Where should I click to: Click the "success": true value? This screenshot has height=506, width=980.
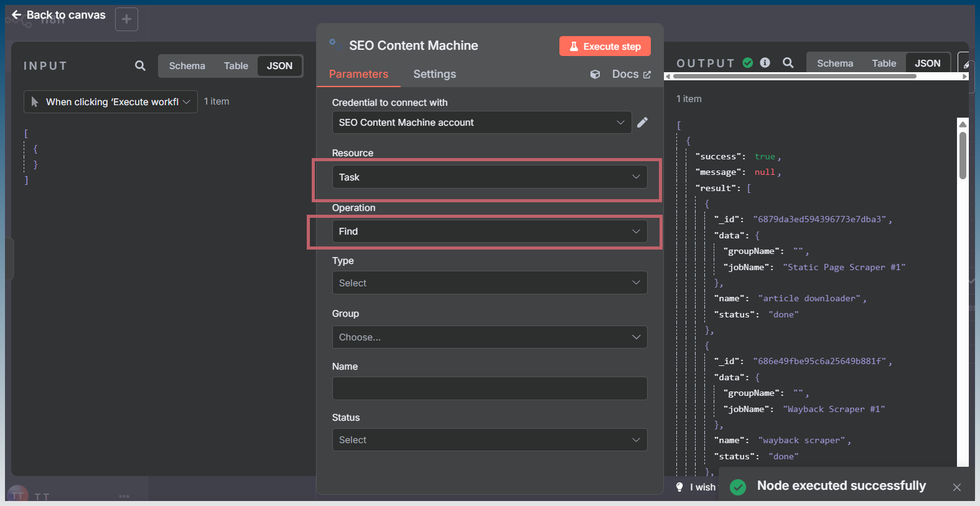[x=765, y=156]
